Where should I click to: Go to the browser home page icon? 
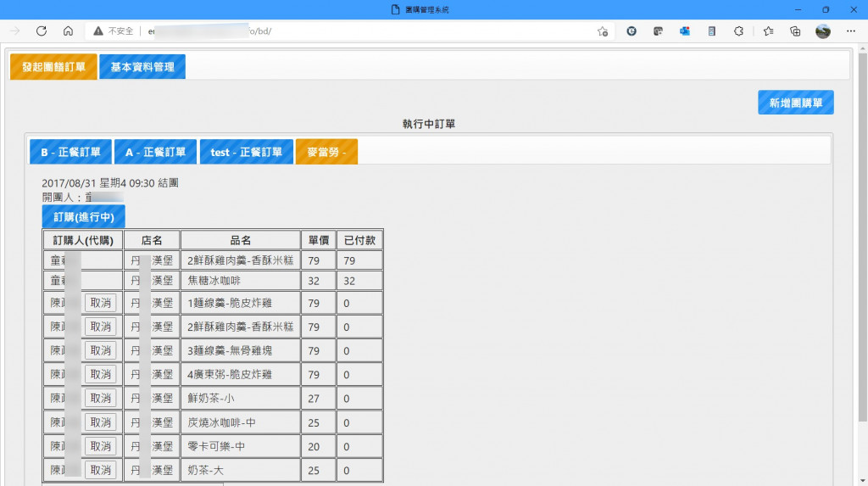coord(68,31)
